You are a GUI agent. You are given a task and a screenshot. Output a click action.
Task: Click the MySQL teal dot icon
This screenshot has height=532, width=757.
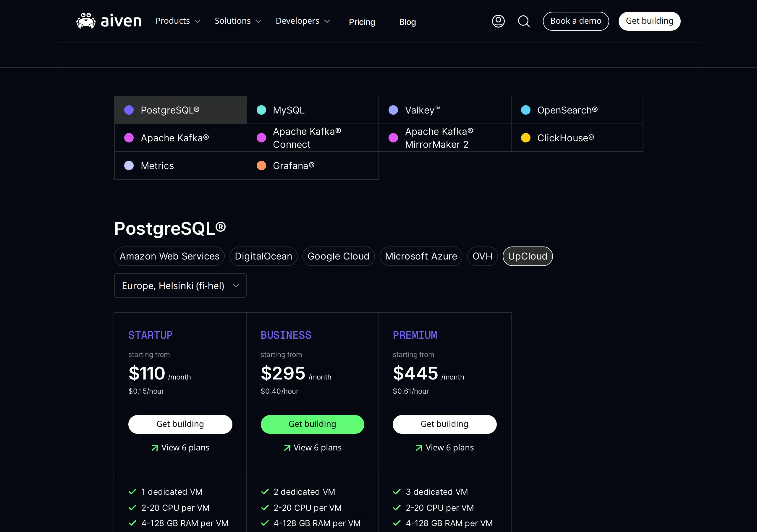click(x=261, y=110)
